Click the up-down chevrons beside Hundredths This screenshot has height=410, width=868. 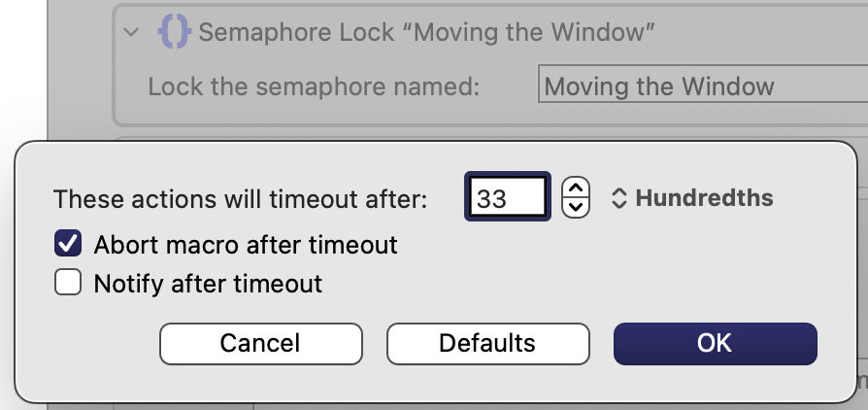coord(618,198)
